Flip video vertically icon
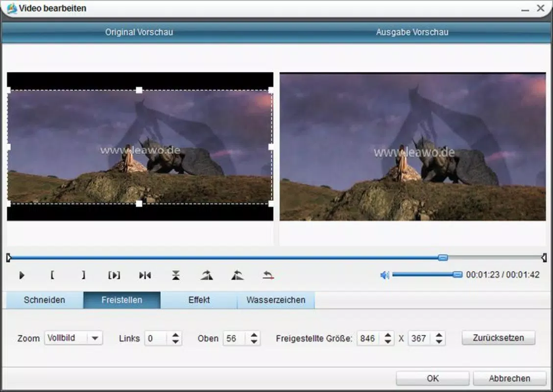The height and width of the screenshot is (392, 553). point(176,275)
